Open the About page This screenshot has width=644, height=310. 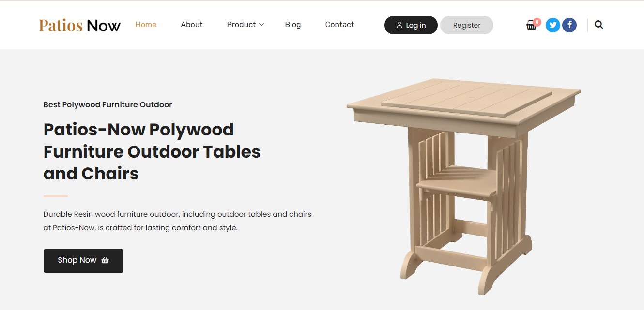click(x=192, y=25)
